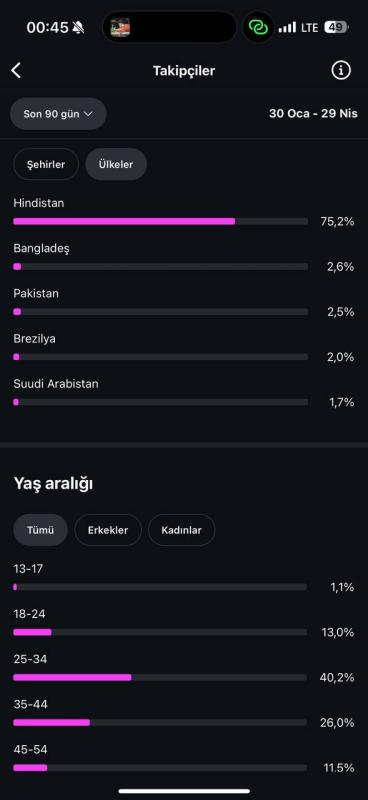Viewport: 368px width, 800px height.
Task: Select the 30 Oca - 29 Nis date range
Action: click(x=313, y=113)
